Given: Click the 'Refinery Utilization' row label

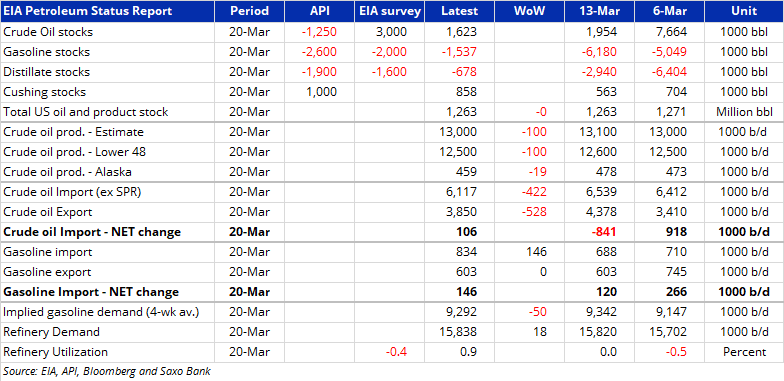Looking at the screenshot, I should coord(56,352).
